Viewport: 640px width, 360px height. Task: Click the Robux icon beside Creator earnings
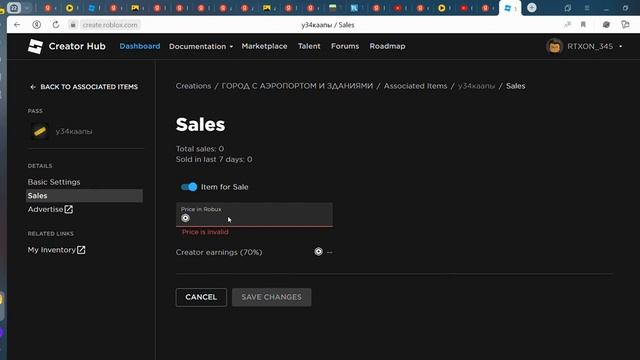coord(318,252)
